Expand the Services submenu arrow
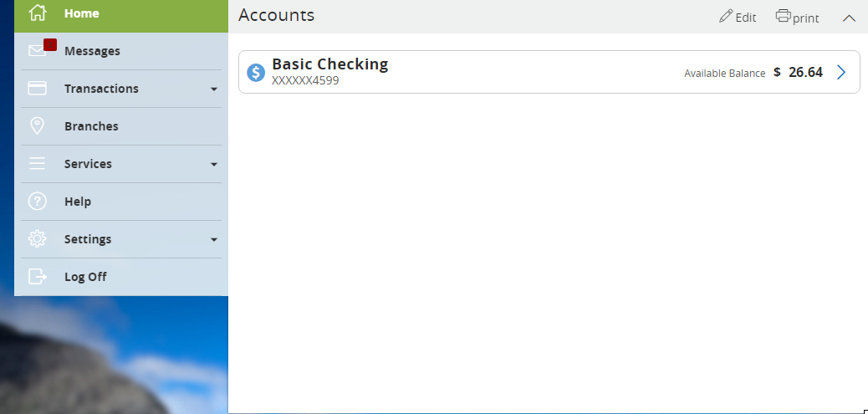This screenshot has height=414, width=868. [214, 165]
